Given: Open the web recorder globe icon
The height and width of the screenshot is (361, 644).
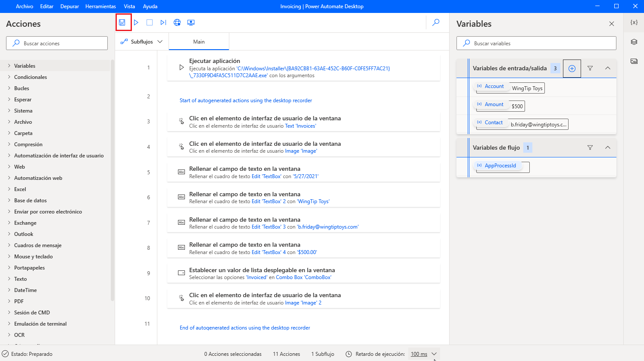Looking at the screenshot, I should coord(177,22).
